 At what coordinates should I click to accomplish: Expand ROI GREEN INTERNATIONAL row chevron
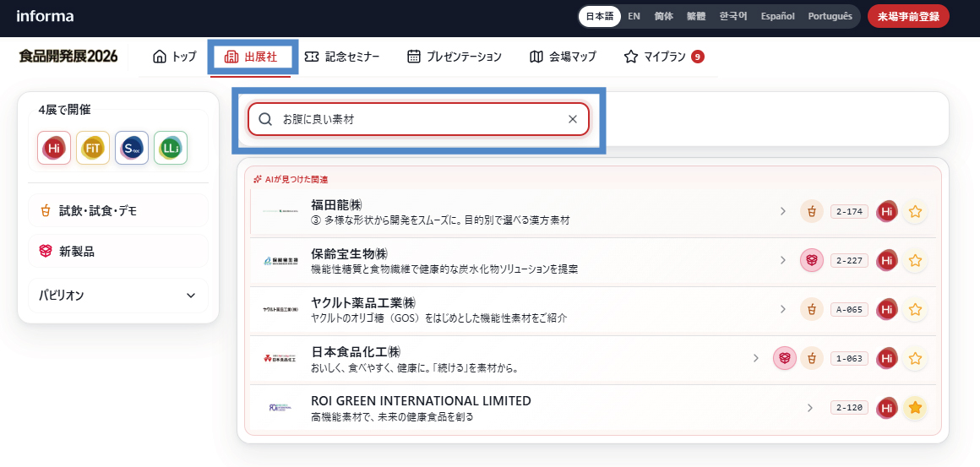point(810,408)
